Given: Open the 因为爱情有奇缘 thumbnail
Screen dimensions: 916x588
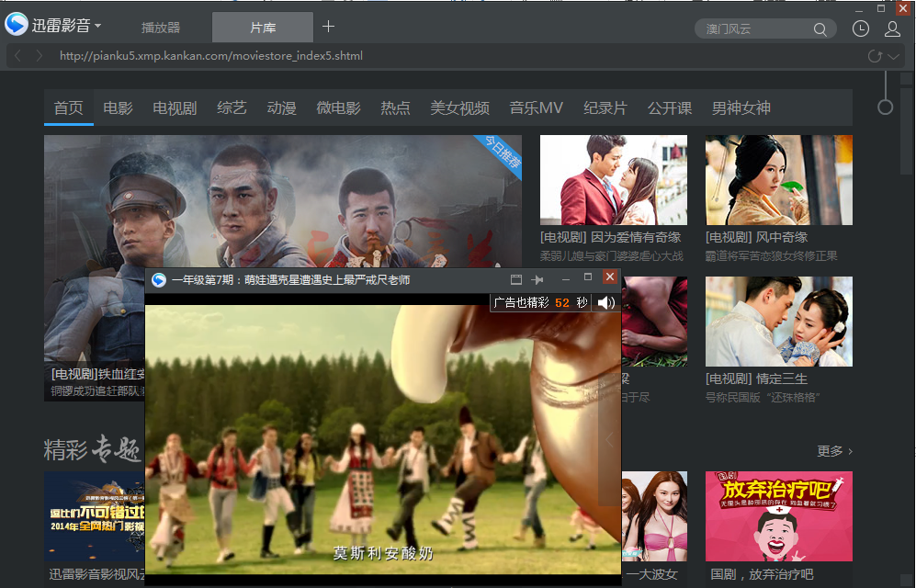Looking at the screenshot, I should tap(614, 180).
